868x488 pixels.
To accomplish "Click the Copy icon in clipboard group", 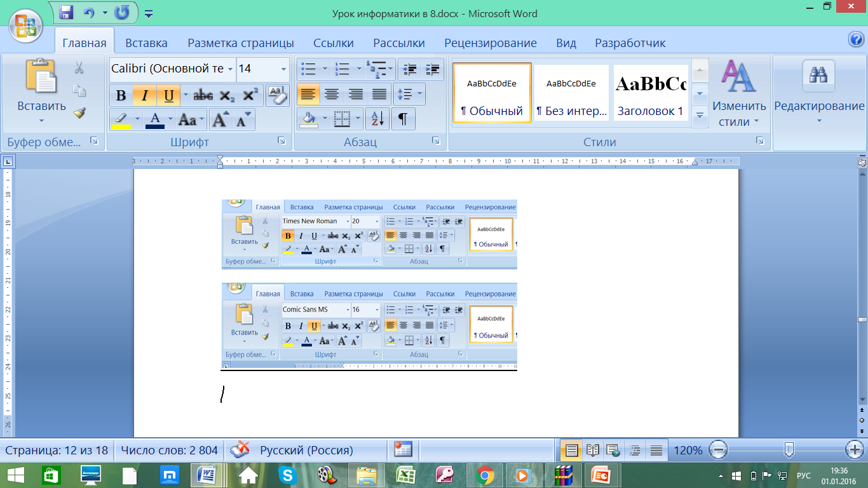I will point(79,91).
